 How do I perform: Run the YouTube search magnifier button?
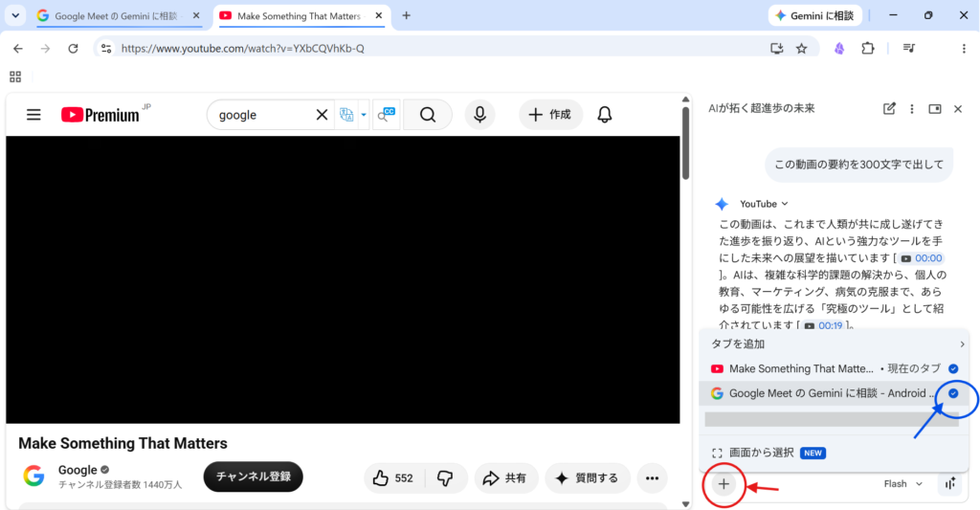pyautogui.click(x=428, y=115)
